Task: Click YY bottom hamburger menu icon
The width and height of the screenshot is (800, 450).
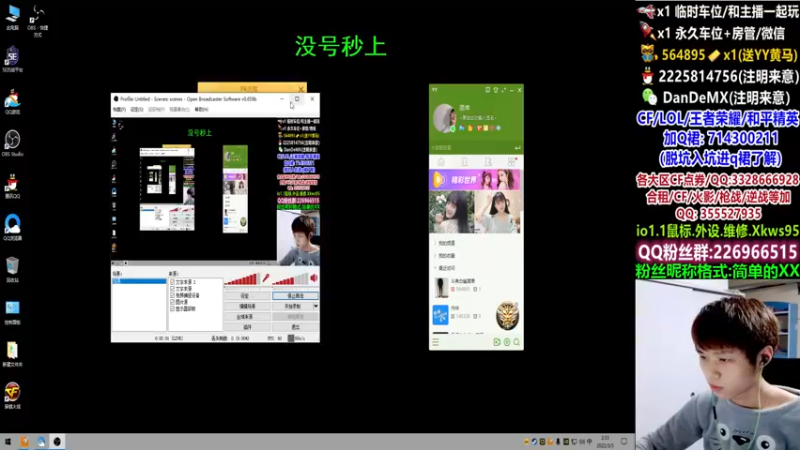Action: click(435, 342)
